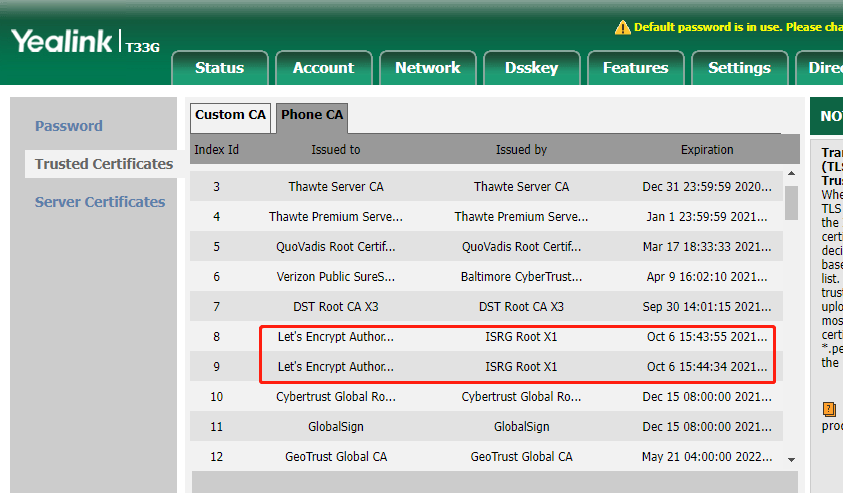Click expiration Apr 9 16:02:10 2021
The width and height of the screenshot is (843, 493).
click(x=707, y=277)
